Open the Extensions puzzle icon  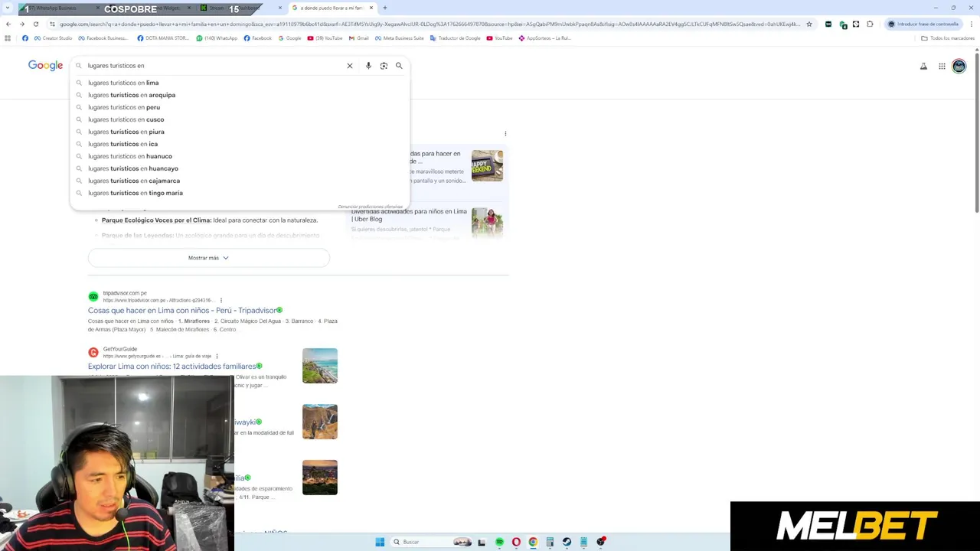coord(870,24)
